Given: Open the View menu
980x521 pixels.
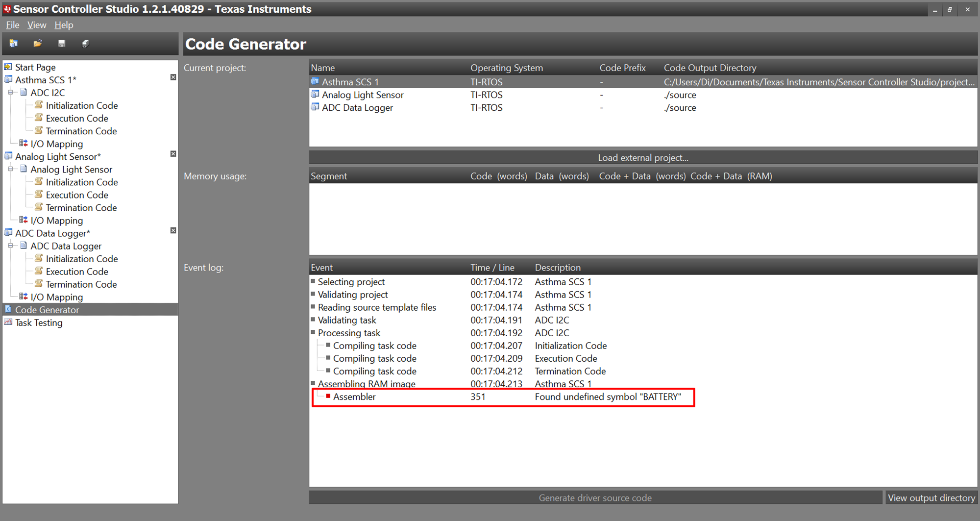Looking at the screenshot, I should [x=37, y=25].
